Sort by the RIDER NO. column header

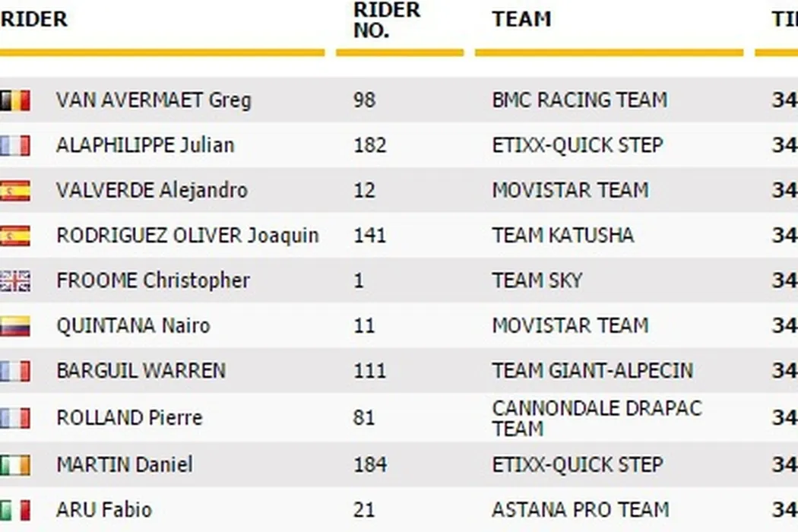pyautogui.click(x=387, y=21)
